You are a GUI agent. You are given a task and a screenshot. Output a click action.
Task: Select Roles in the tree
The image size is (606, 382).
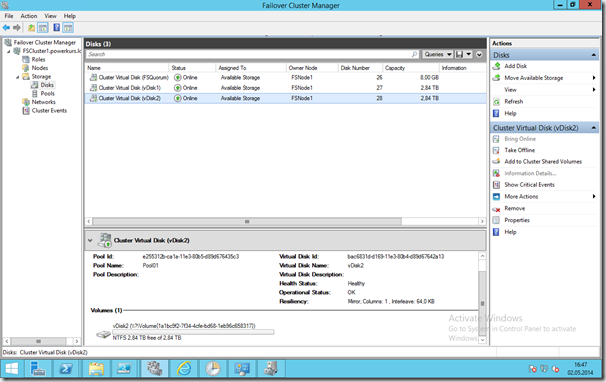coord(38,60)
